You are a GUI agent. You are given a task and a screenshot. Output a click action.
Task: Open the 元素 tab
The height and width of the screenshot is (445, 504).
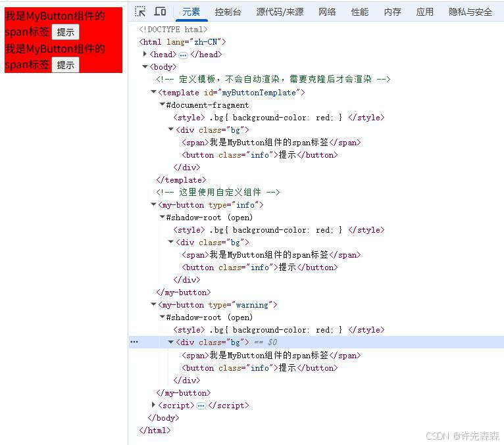point(191,12)
